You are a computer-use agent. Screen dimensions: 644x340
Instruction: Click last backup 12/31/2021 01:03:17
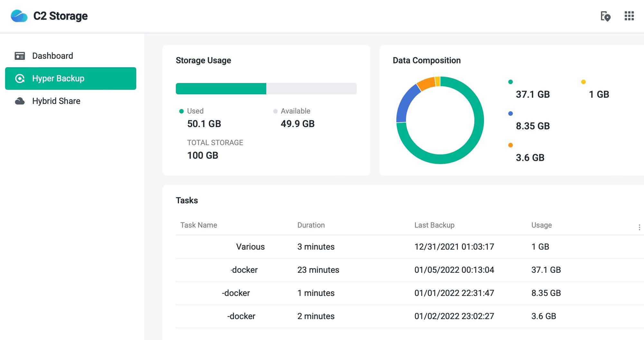coord(454,247)
